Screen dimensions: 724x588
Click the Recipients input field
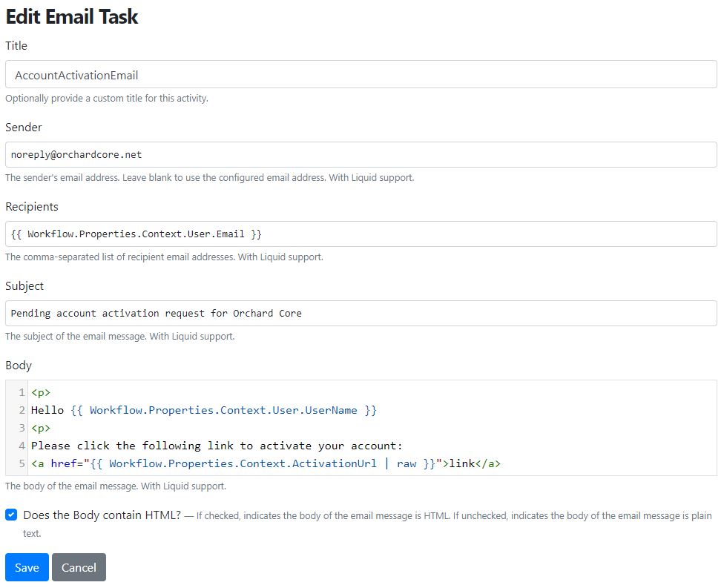coord(361,234)
